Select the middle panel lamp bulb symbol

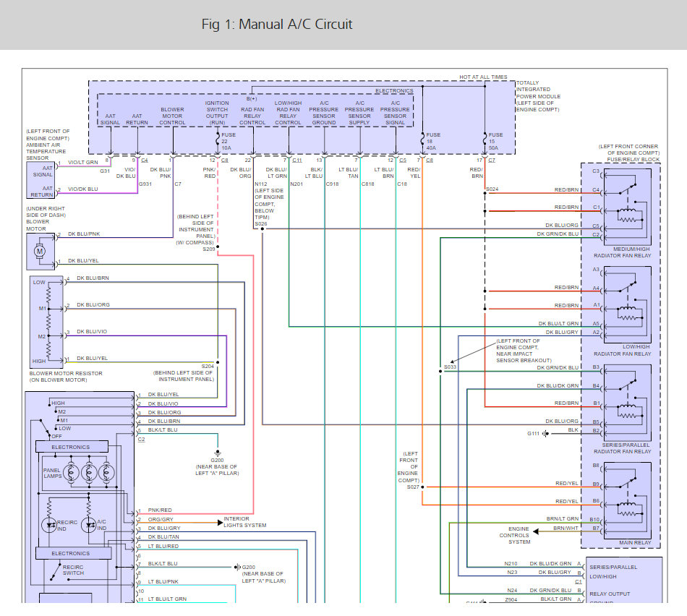point(89,472)
